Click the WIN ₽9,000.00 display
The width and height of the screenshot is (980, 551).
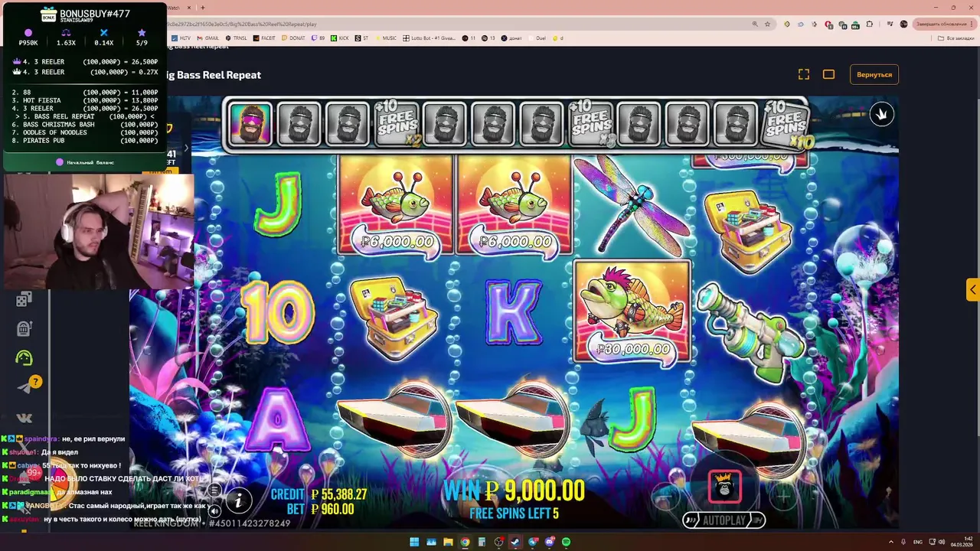tap(514, 491)
